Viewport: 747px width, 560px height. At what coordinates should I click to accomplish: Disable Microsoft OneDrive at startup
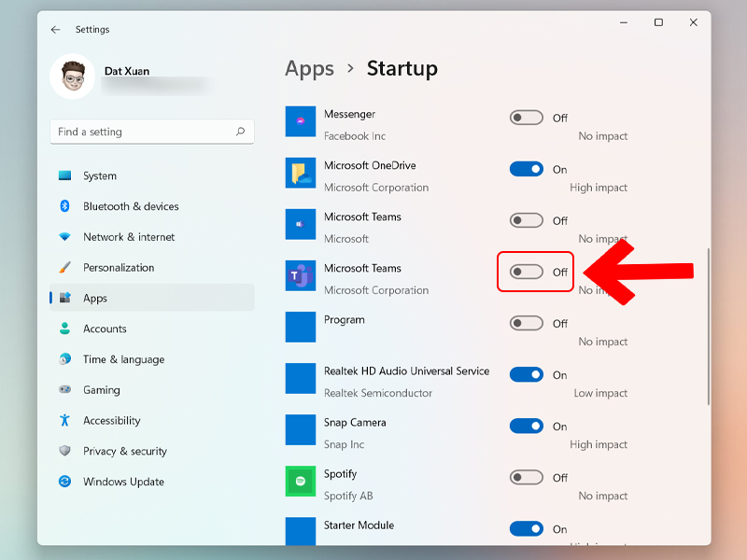[527, 169]
